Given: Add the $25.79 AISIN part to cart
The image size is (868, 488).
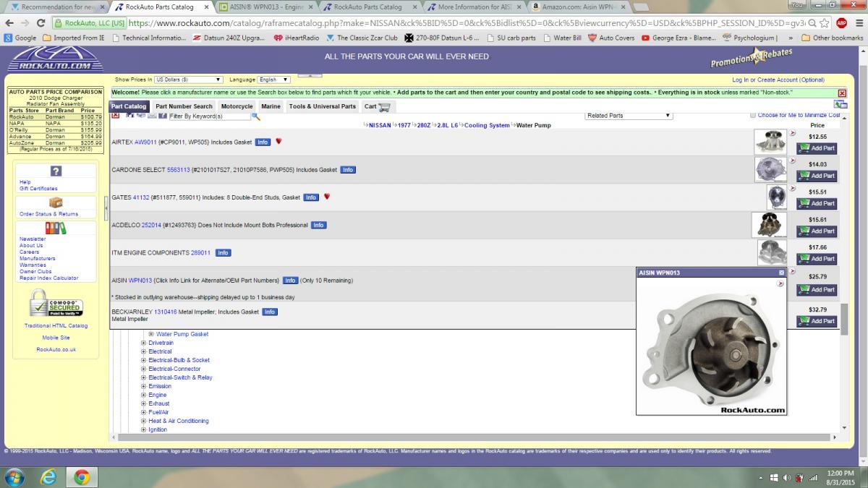Looking at the screenshot, I should coord(817,290).
